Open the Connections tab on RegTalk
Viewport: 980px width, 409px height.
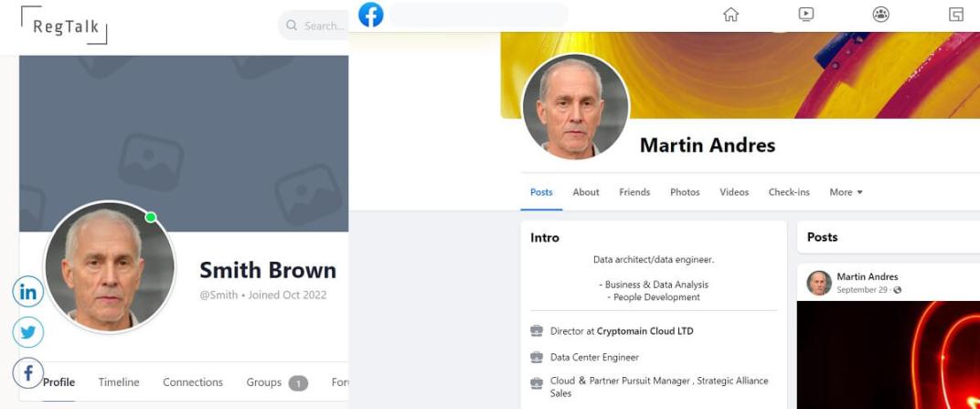(193, 382)
